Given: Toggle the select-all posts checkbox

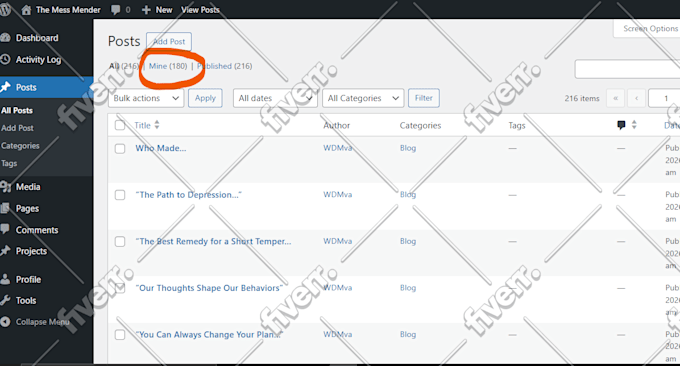Looking at the screenshot, I should click(x=120, y=125).
